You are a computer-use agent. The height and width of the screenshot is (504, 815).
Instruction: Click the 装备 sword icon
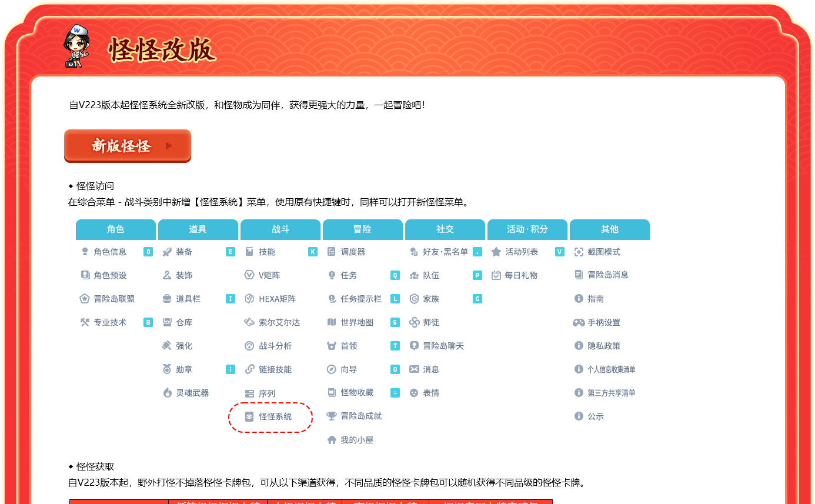tap(167, 252)
